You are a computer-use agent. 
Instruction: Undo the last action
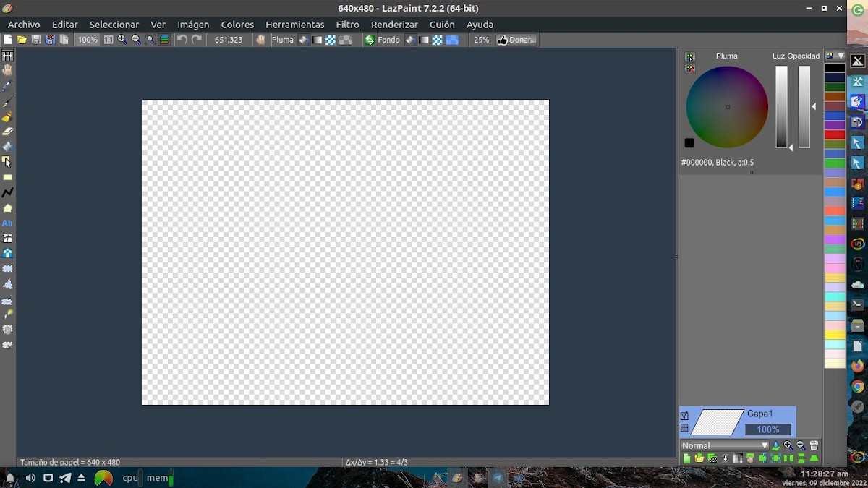182,40
